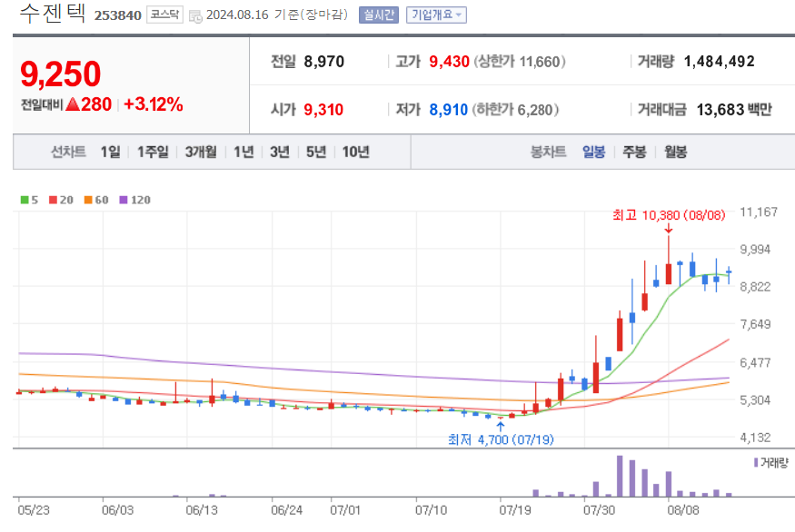Click the 하한가 6,280 text
The width and height of the screenshot is (795, 532).
[516, 110]
